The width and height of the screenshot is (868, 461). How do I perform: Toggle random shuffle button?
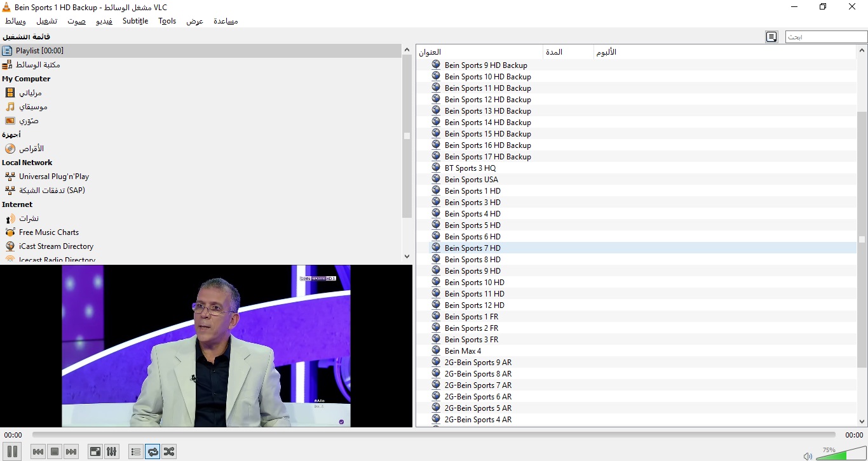(x=169, y=451)
